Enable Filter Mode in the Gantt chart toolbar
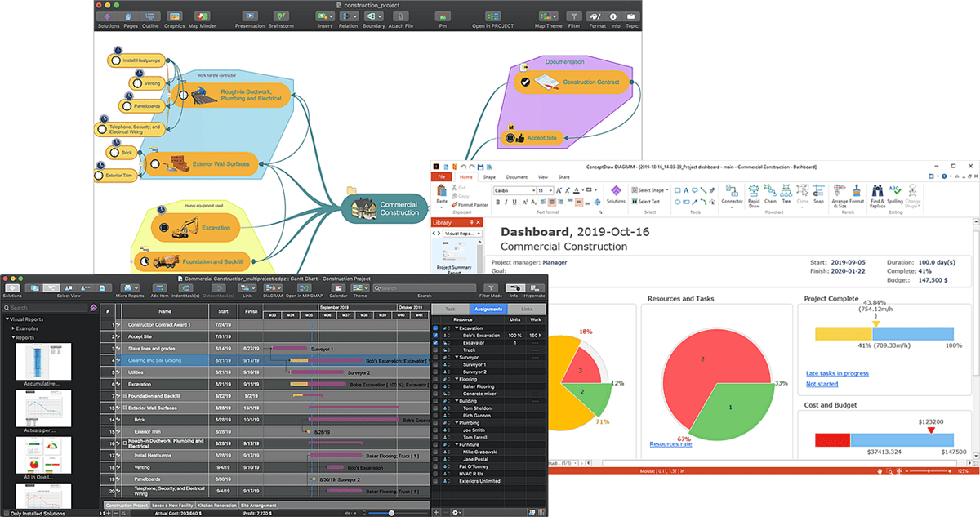The image size is (980, 517). pyautogui.click(x=489, y=291)
